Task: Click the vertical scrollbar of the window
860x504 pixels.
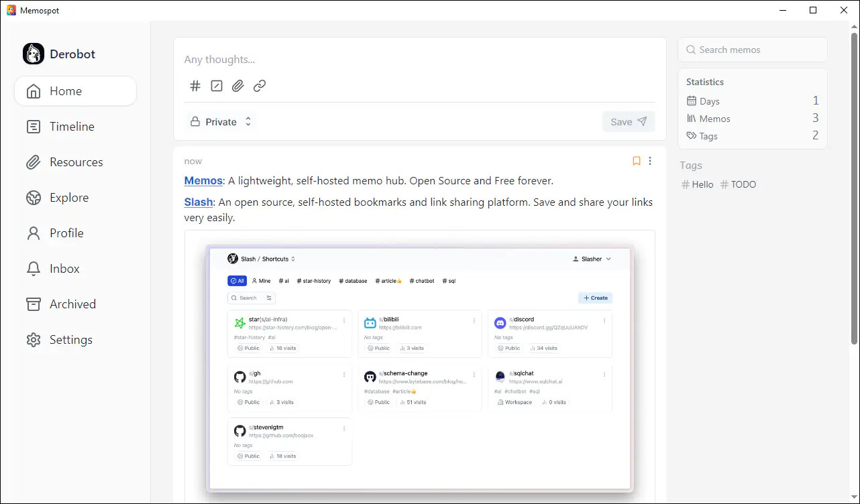Action: point(854,188)
